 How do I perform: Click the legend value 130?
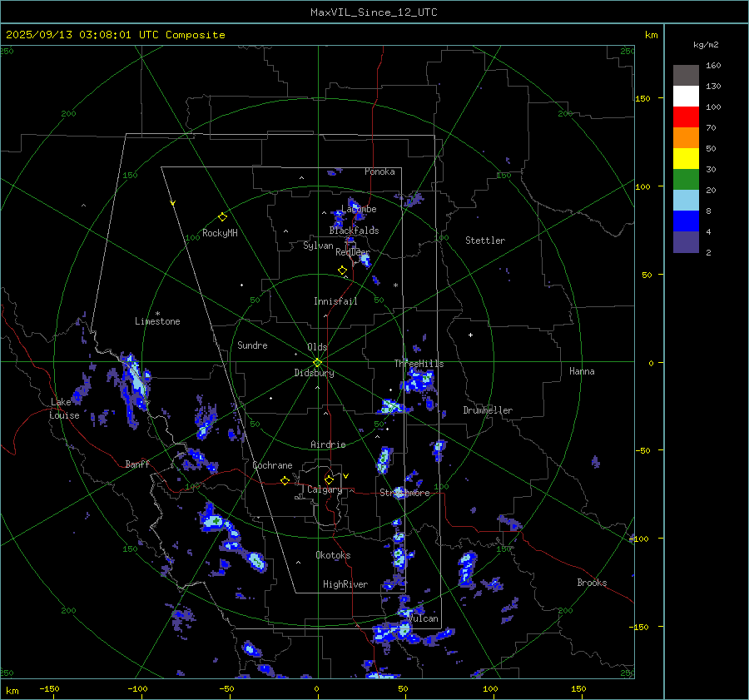pyautogui.click(x=713, y=87)
